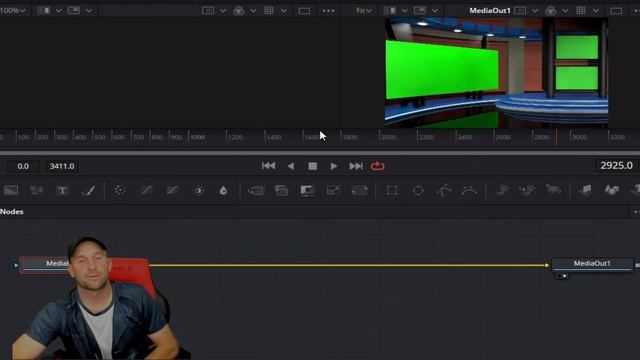
Task: Toggle grid overlay in left viewer
Action: (x=269, y=11)
